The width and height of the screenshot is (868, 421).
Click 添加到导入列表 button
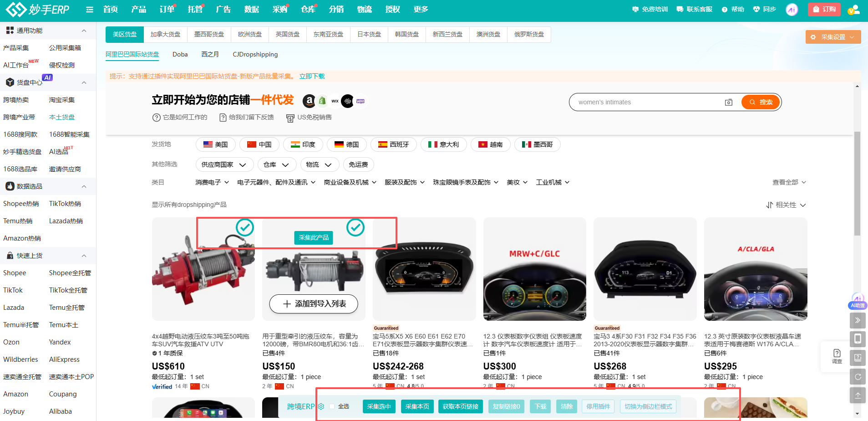pos(314,304)
